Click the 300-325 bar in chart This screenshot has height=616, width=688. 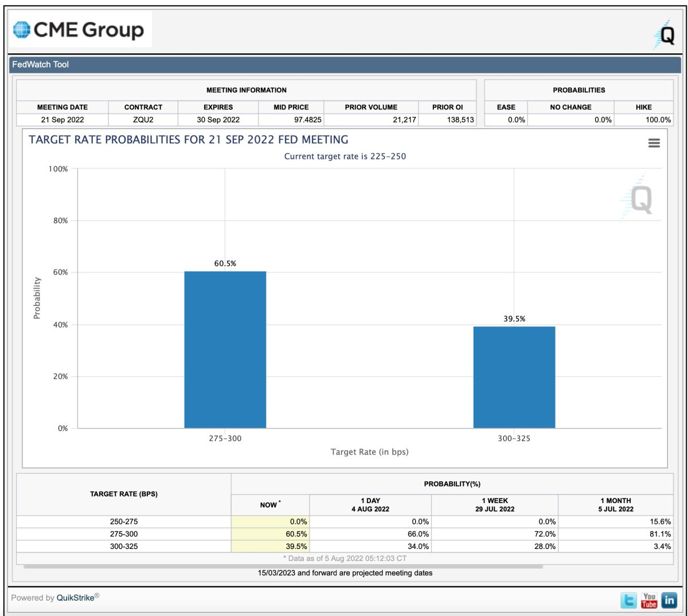tap(514, 377)
